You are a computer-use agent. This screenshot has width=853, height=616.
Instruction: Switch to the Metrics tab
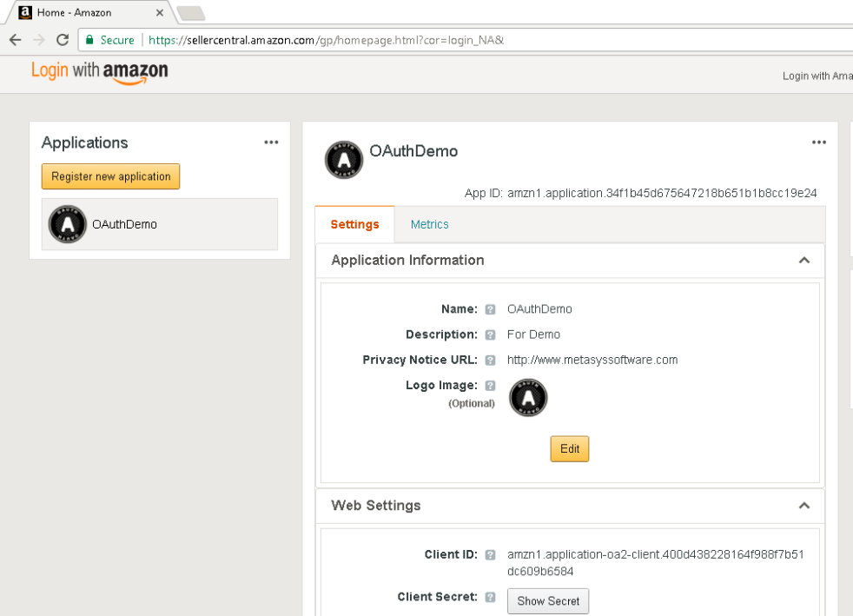[429, 224]
